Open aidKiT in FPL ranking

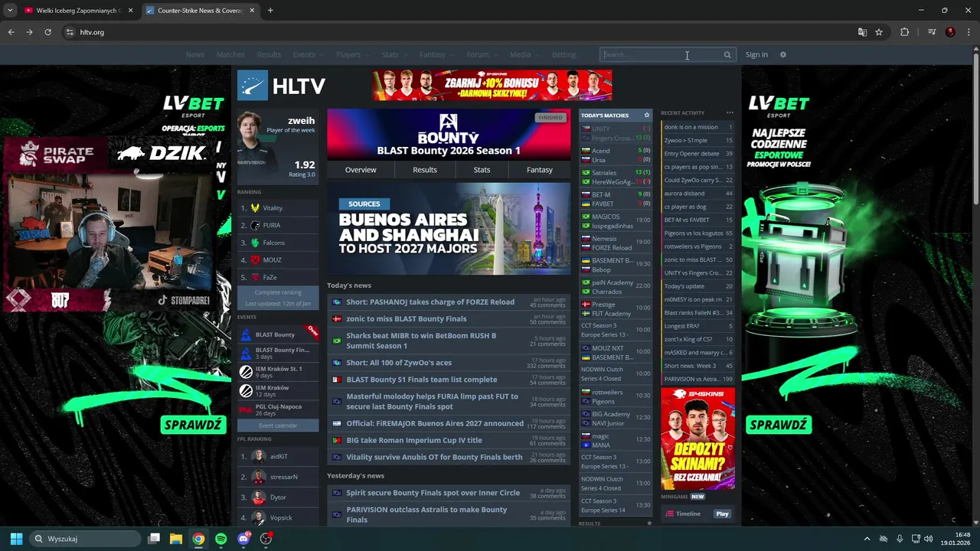[x=278, y=457]
